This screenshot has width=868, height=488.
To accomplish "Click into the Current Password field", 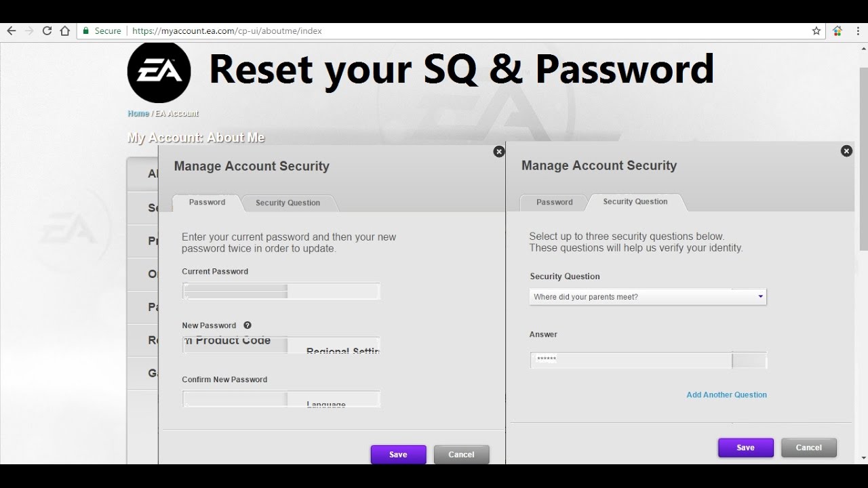I will pos(281,291).
